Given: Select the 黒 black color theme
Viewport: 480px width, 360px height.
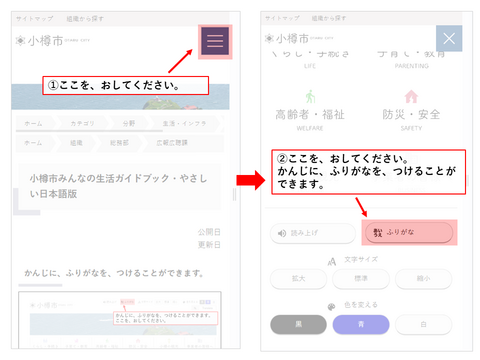Looking at the screenshot, I should pos(298,324).
